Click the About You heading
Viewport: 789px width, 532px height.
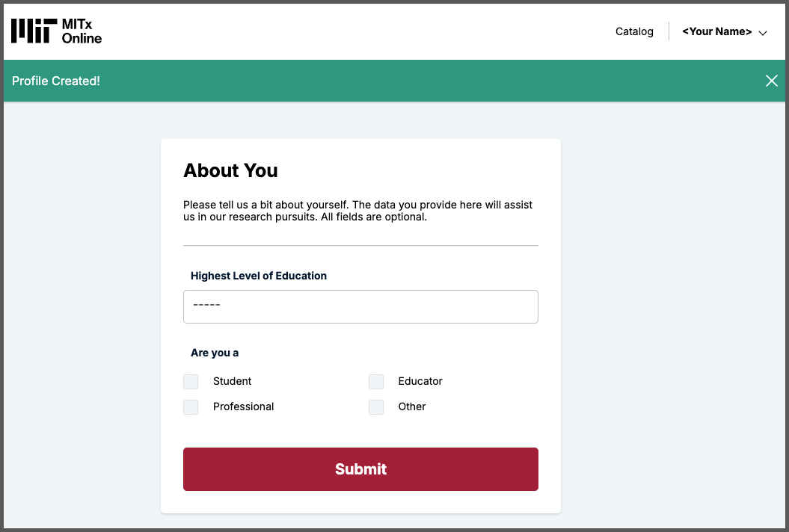point(230,170)
